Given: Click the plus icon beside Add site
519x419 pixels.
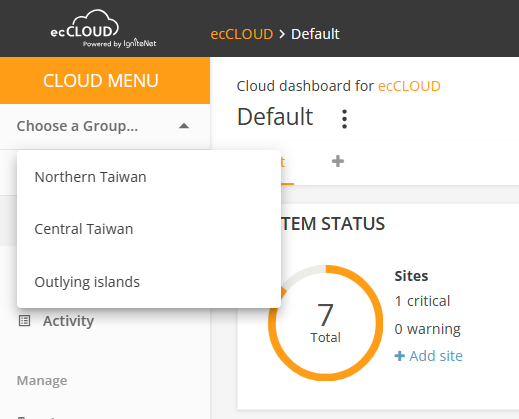Looking at the screenshot, I should tap(399, 356).
